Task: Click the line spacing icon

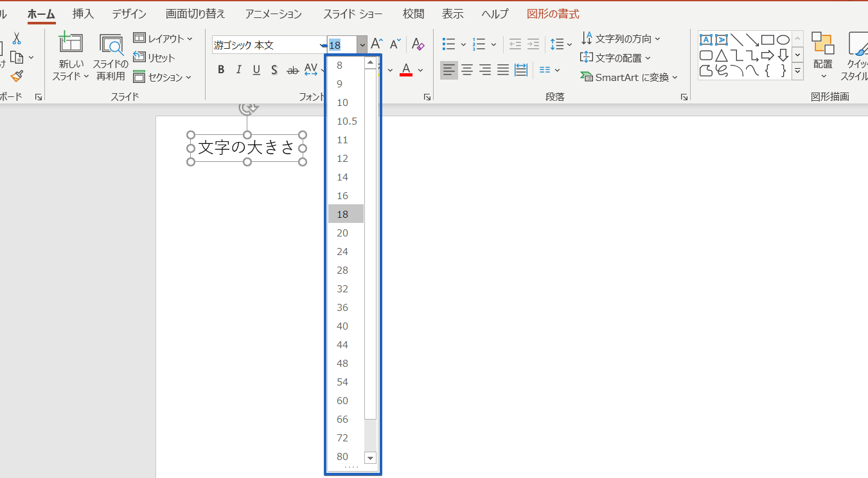Action: point(557,44)
